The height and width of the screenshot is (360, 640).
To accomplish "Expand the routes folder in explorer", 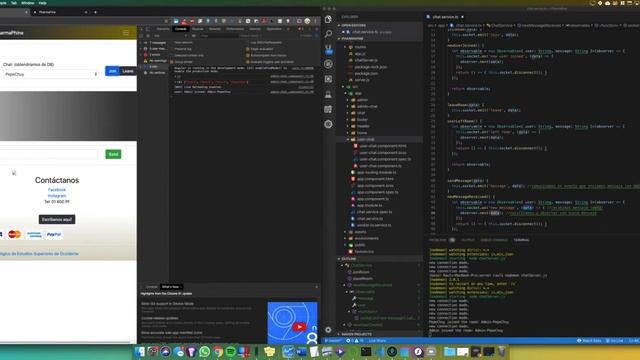I will 360,47.
